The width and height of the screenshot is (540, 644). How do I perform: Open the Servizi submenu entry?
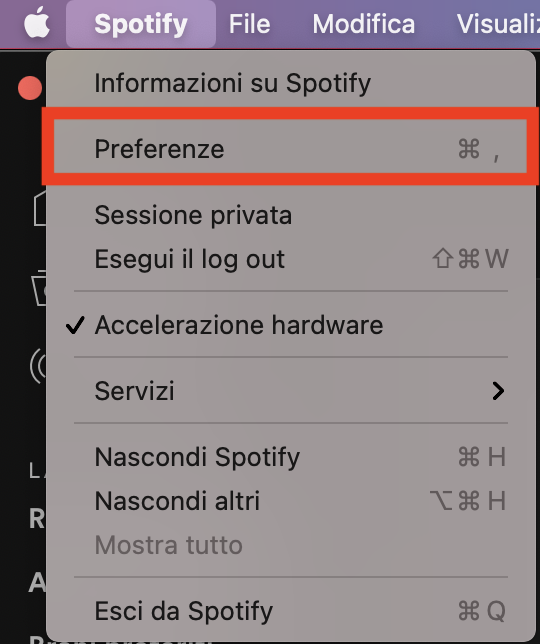[291, 391]
